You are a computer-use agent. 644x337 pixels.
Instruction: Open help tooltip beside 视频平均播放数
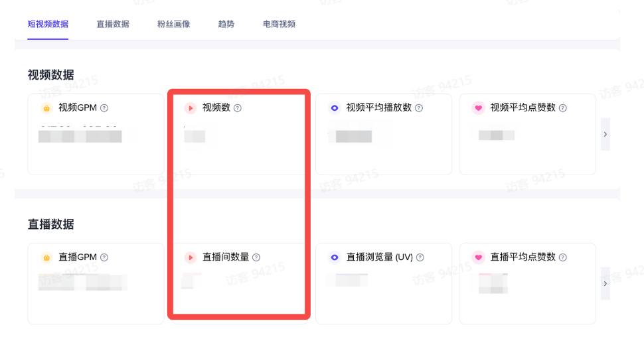(x=419, y=108)
